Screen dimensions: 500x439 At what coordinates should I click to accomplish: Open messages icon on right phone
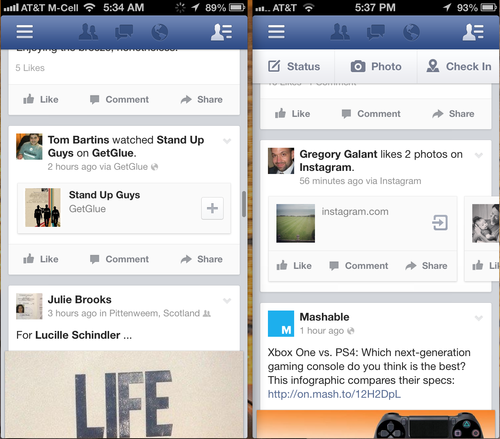pyautogui.click(x=376, y=32)
